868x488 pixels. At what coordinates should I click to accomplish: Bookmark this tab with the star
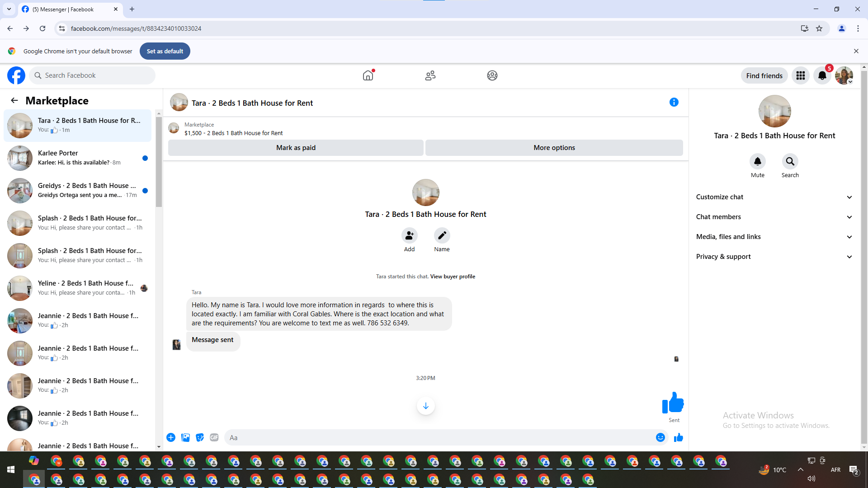(819, 28)
